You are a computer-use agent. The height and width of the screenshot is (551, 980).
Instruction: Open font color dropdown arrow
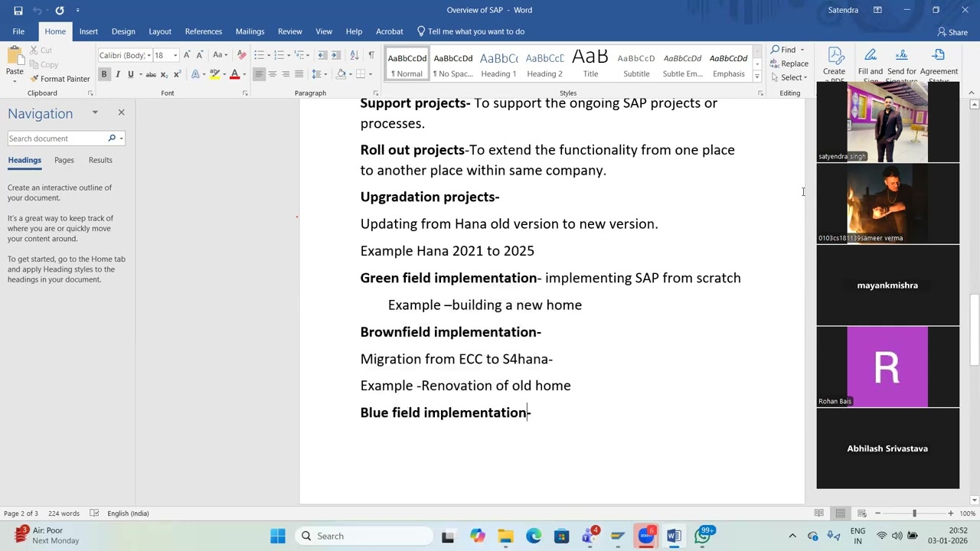pyautogui.click(x=244, y=74)
